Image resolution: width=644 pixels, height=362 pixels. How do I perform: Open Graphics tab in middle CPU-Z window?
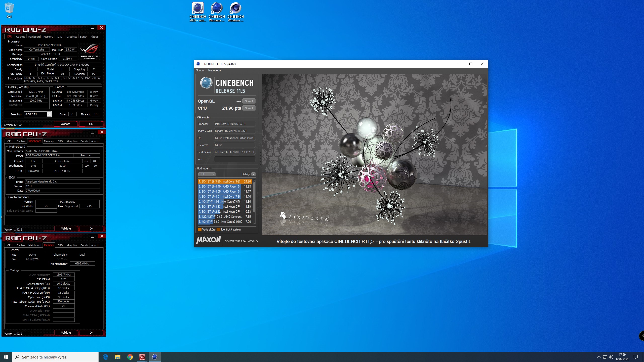click(72, 141)
